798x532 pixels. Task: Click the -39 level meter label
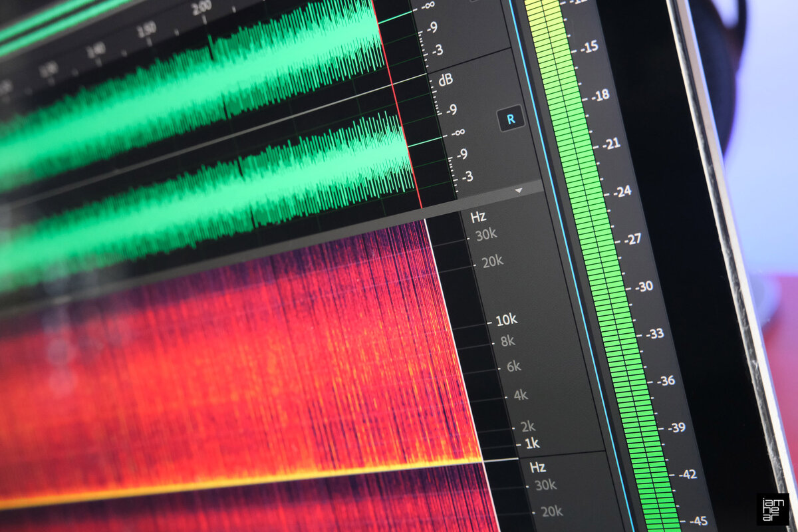coord(676,428)
